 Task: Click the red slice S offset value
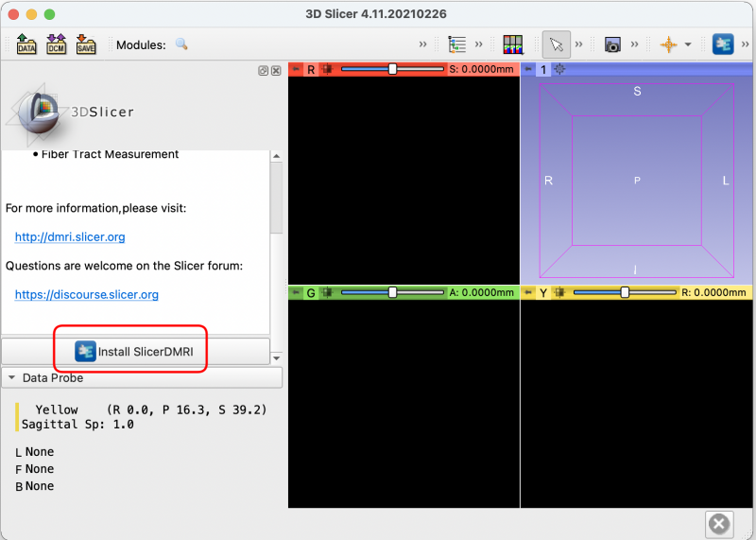click(x=481, y=69)
